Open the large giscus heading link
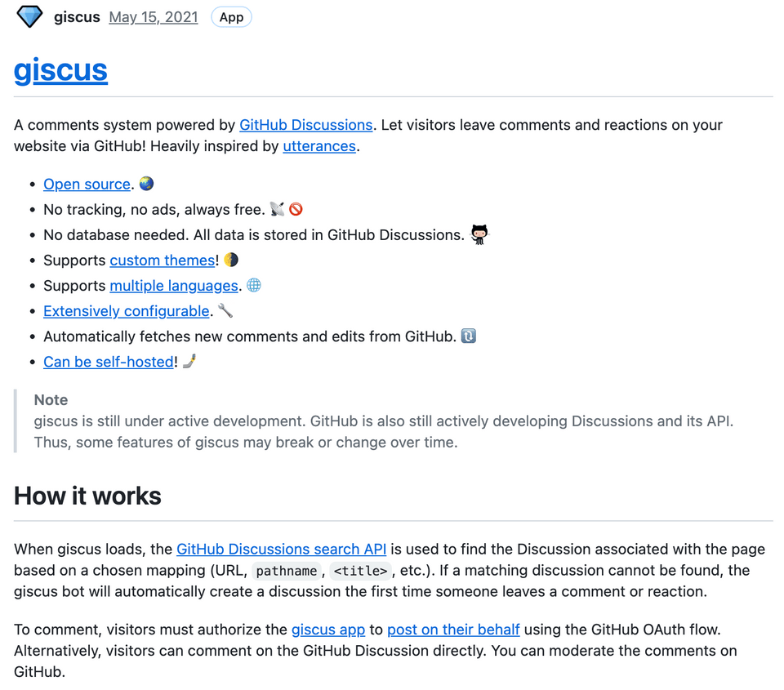Viewport: 784px width, 690px height. 60,70
